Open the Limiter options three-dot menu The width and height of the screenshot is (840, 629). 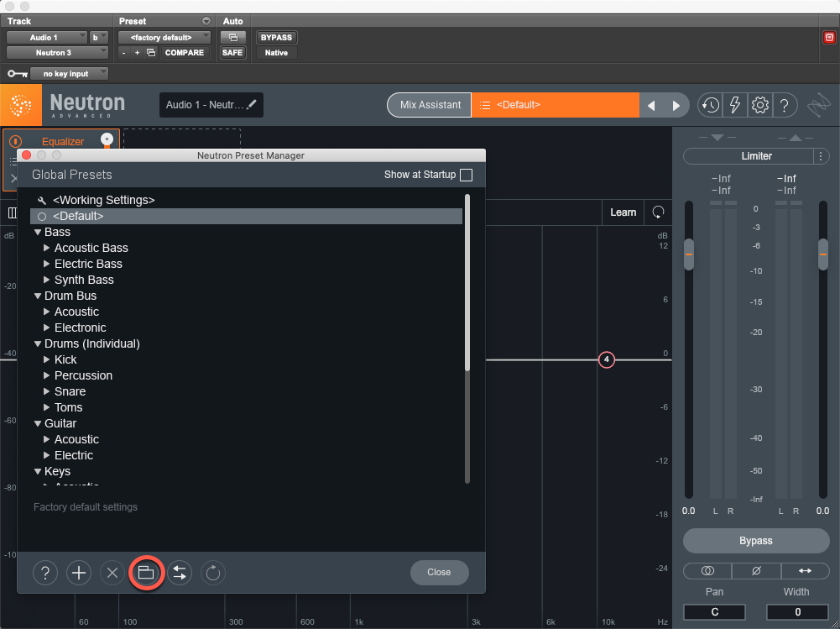click(x=821, y=156)
